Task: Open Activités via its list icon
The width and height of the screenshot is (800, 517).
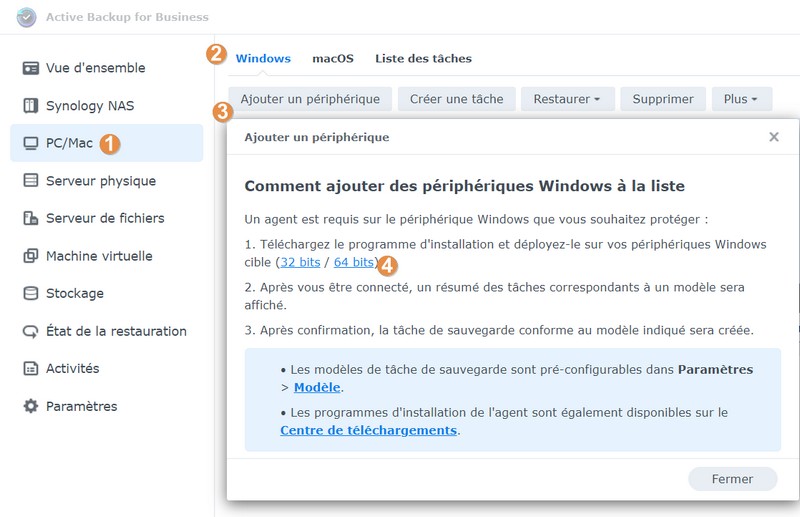Action: click(x=30, y=369)
